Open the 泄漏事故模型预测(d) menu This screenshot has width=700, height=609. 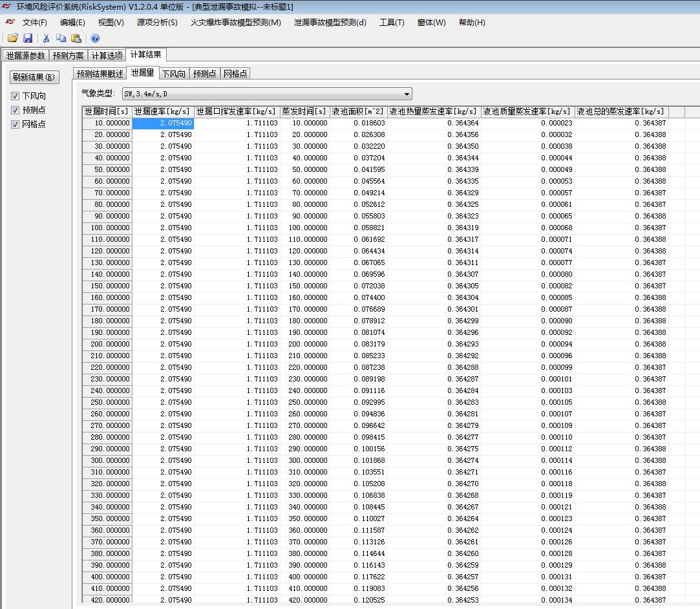click(x=330, y=23)
